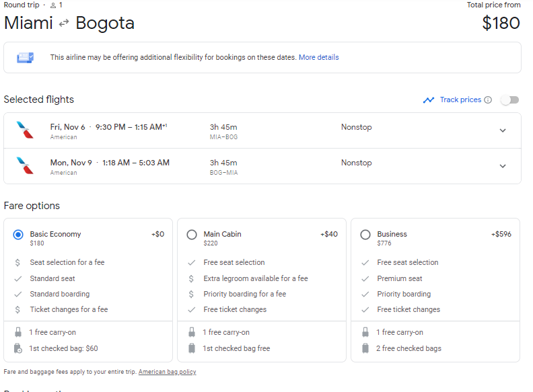Click American Airlines logo on Nov 6 flight
The height and width of the screenshot is (392, 533).
[26, 131]
